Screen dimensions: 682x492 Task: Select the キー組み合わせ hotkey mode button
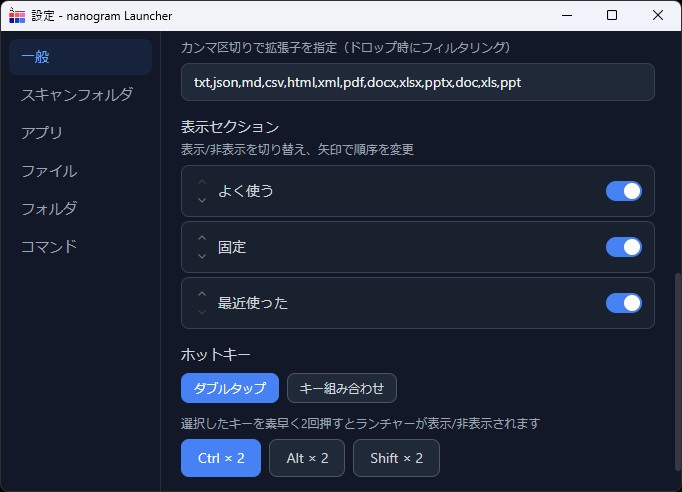341,388
